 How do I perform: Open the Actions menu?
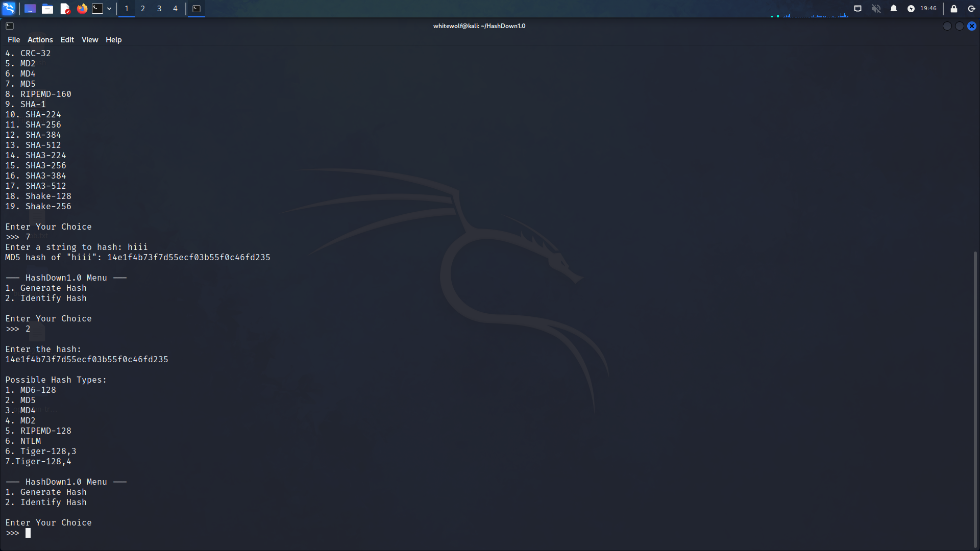[40, 40]
